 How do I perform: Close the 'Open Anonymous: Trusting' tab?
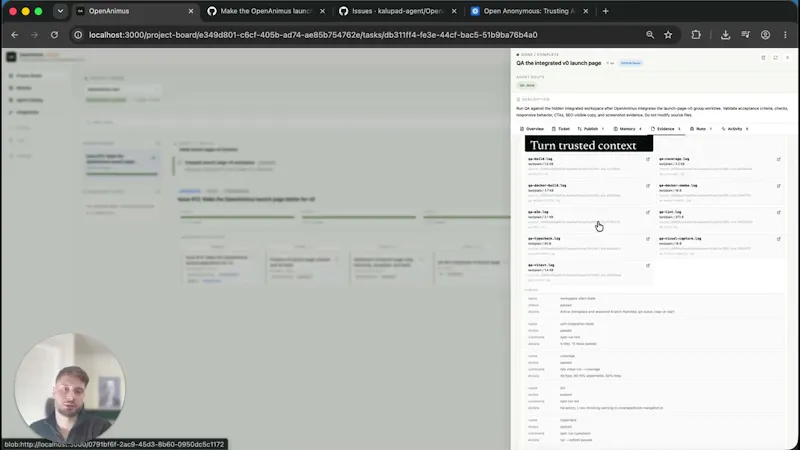point(586,11)
